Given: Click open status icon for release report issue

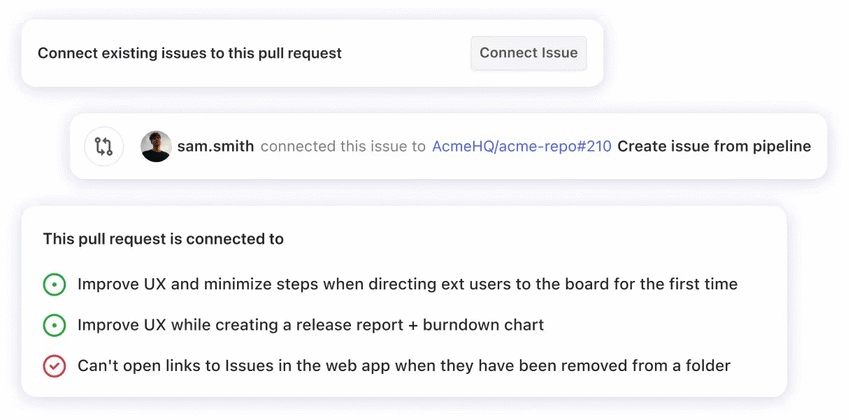Looking at the screenshot, I should (54, 326).
